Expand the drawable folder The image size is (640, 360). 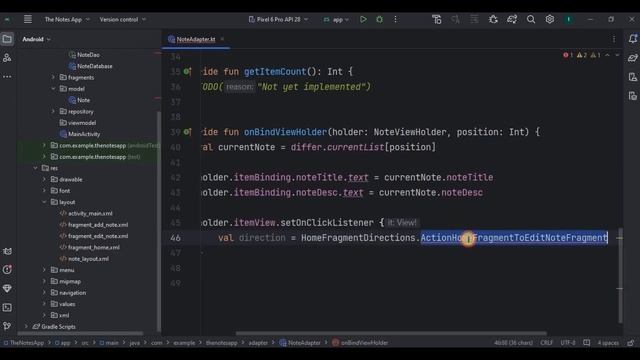[x=44, y=179]
